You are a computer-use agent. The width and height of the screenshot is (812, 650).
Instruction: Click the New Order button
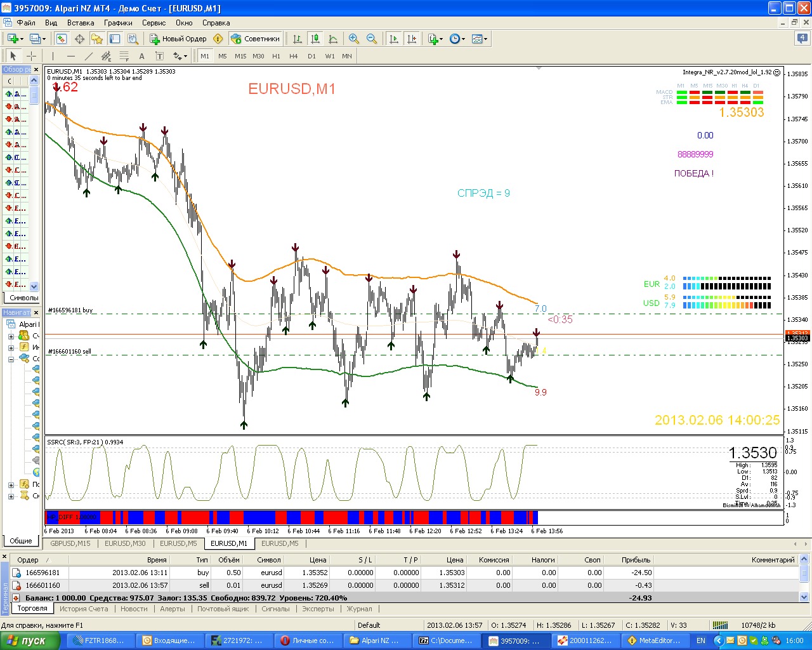[x=178, y=39]
